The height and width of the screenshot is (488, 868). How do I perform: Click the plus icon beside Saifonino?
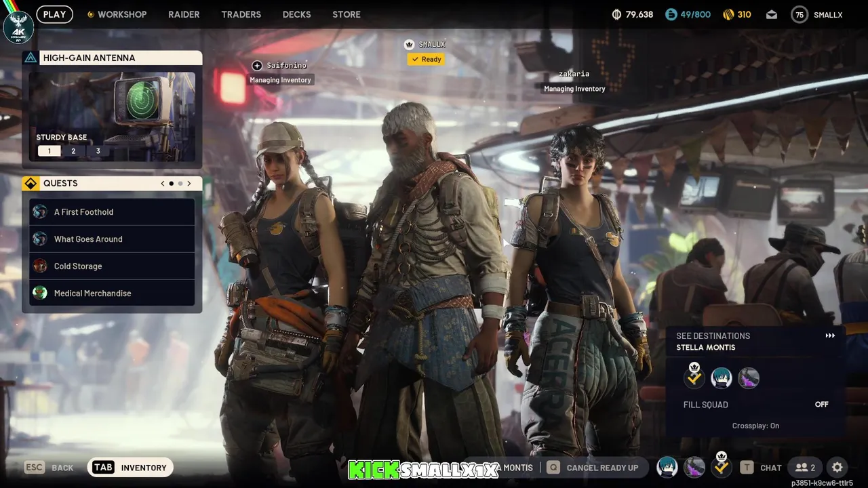257,65
